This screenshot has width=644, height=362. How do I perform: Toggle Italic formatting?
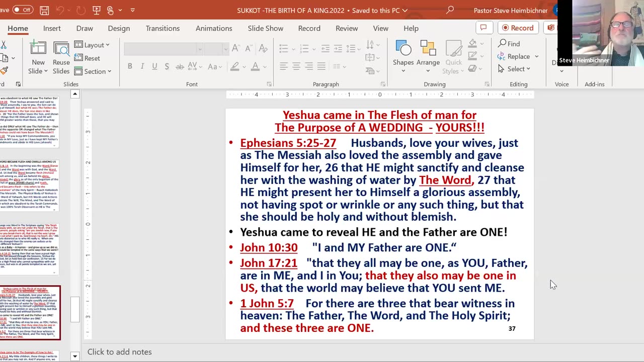pyautogui.click(x=142, y=66)
